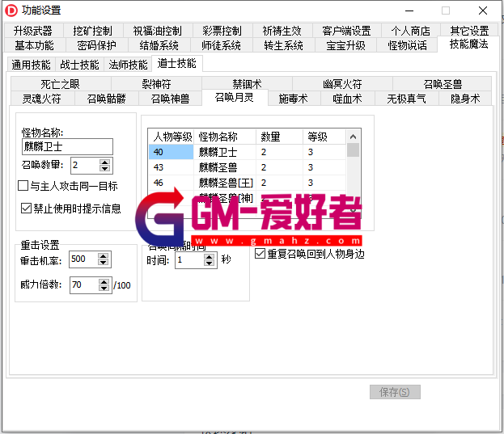
Task: Click the 人物等级 column header
Action: [172, 137]
